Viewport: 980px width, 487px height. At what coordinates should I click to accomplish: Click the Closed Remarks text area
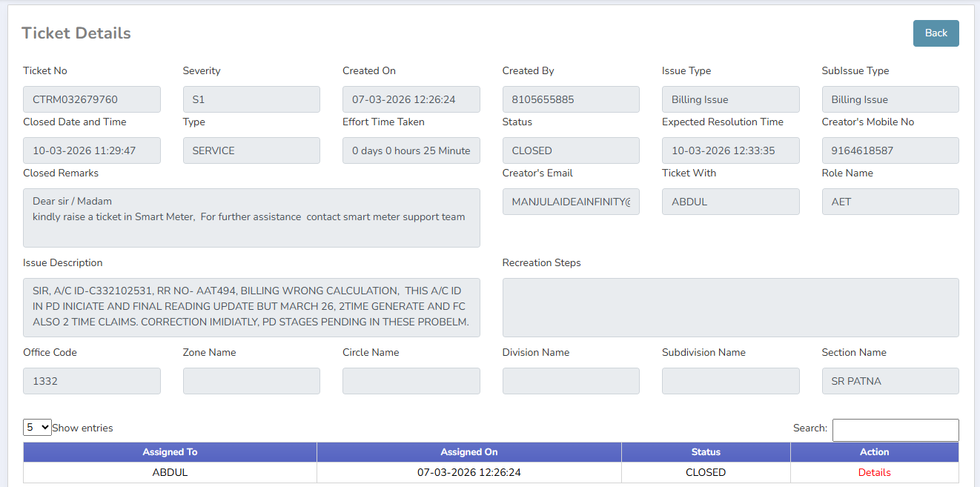pyautogui.click(x=251, y=217)
